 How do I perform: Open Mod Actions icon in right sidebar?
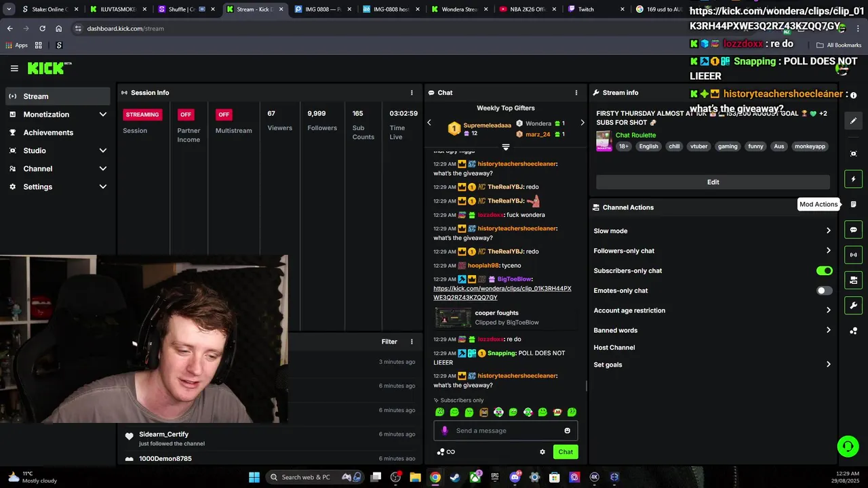854,204
